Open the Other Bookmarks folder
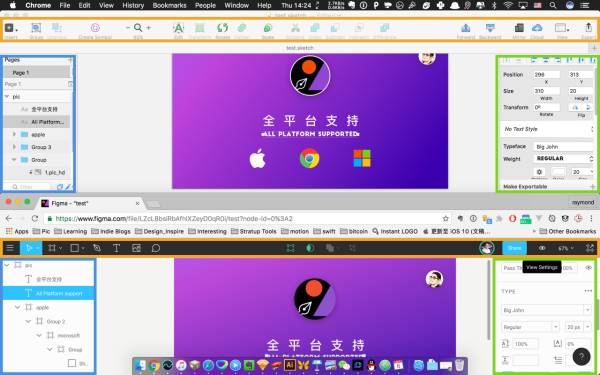Screen dimensions: 600x375 tap(568, 231)
